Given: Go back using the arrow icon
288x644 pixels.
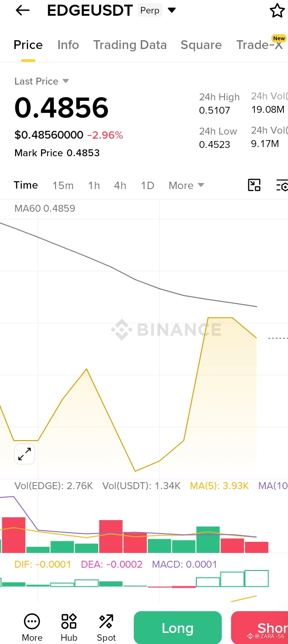Looking at the screenshot, I should click(22, 10).
